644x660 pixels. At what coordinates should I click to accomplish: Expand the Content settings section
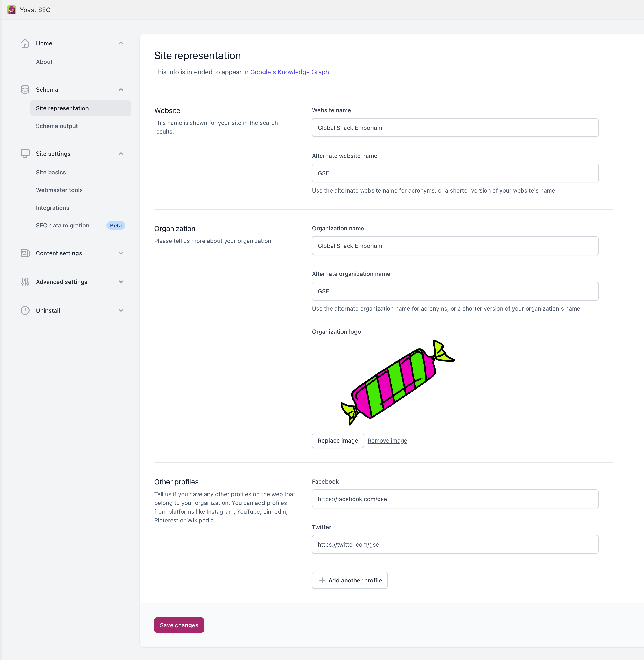coord(121,253)
